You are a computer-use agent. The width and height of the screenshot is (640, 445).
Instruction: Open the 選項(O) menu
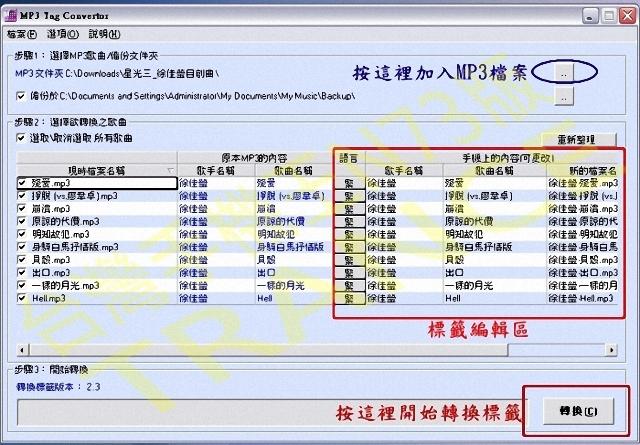(63, 34)
